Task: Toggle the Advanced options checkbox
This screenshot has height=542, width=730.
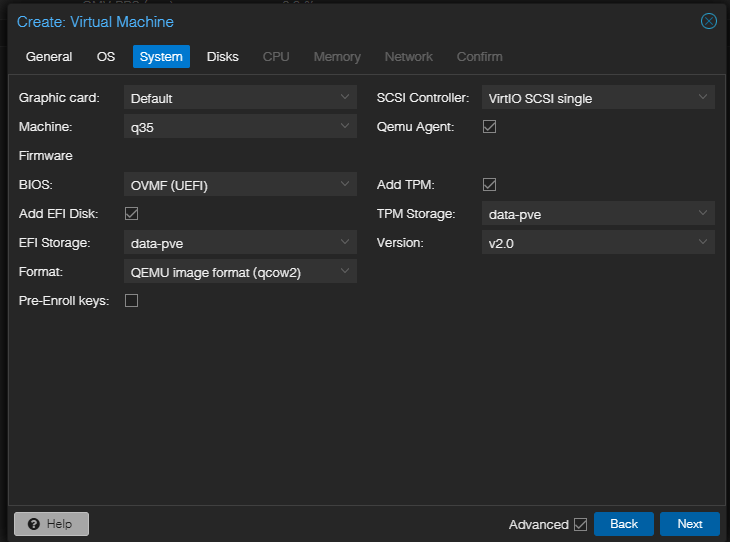Action: pyautogui.click(x=581, y=524)
